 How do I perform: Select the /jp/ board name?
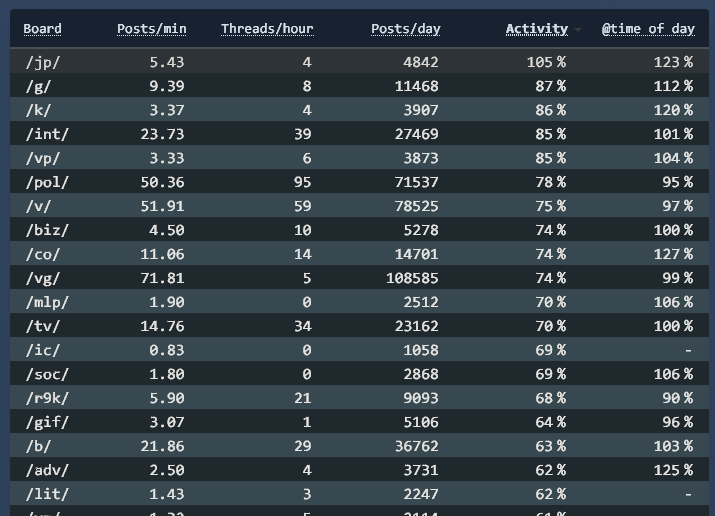(42, 62)
